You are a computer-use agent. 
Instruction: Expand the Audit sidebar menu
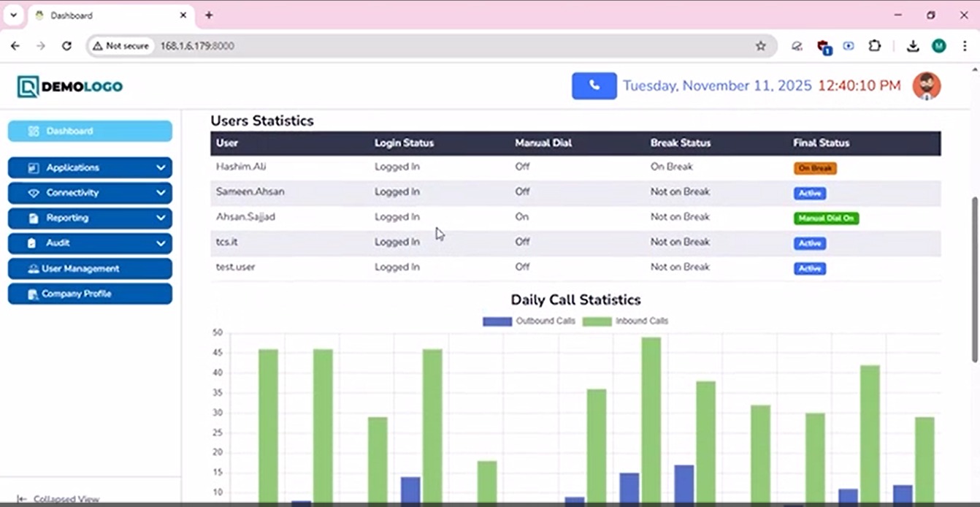click(90, 243)
